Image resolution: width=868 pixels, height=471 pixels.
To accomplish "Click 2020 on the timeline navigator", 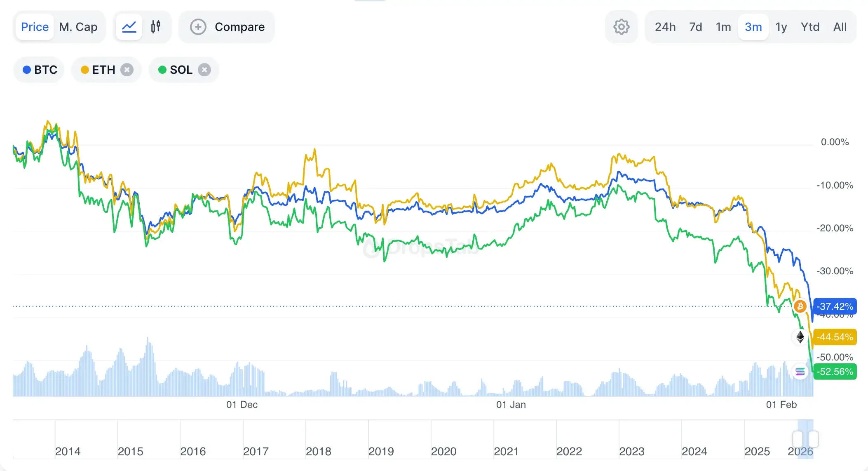I will [443, 451].
